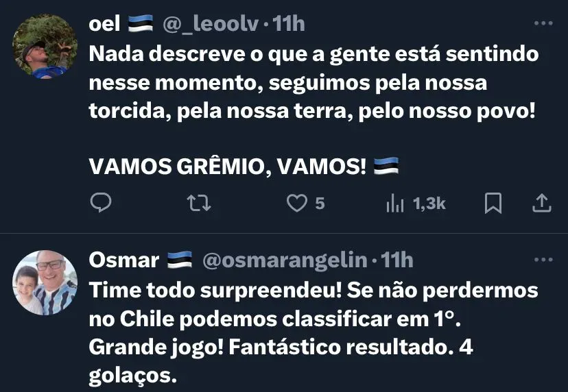Viewport: 568px width, 392px height.
Task: Like the tweet with 5 likes
Action: click(297, 203)
